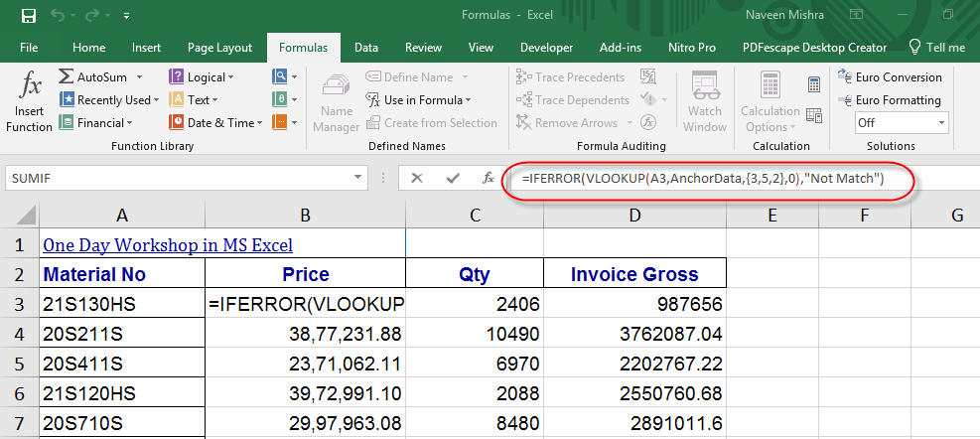This screenshot has width=980, height=439.
Task: Click Euro Formatting
Action: tap(889, 100)
